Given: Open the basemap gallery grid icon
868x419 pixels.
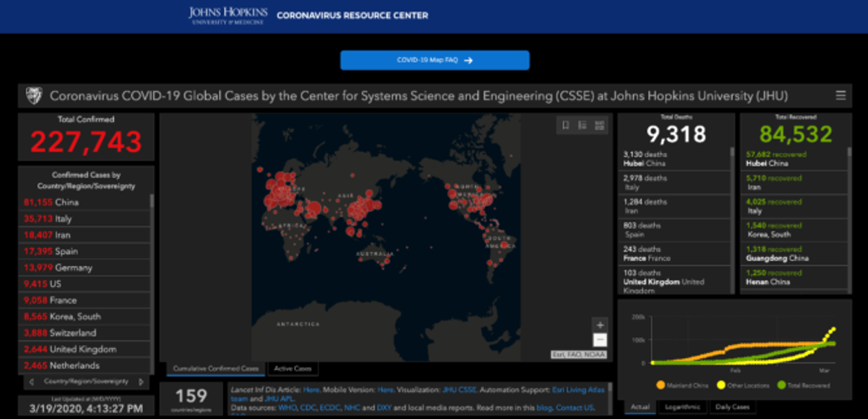Looking at the screenshot, I should (600, 126).
